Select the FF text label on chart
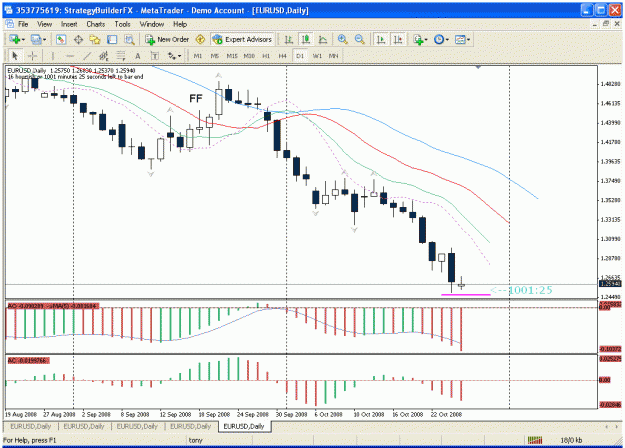Image resolution: width=625 pixels, height=448 pixels. point(196,98)
